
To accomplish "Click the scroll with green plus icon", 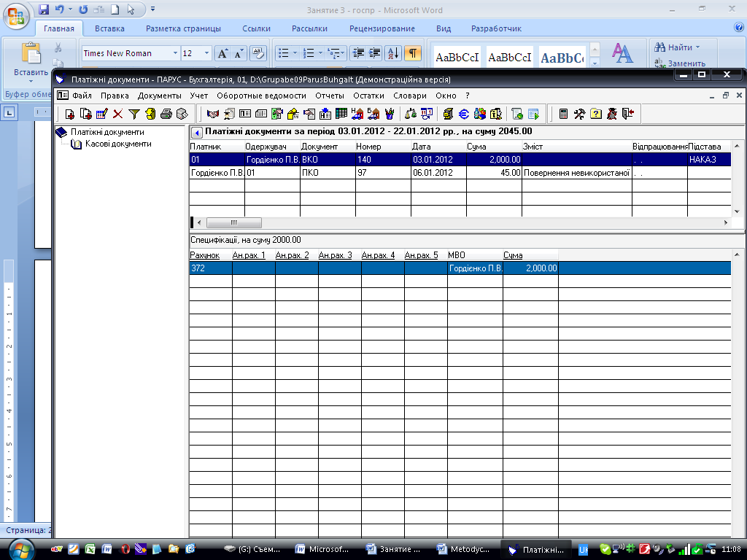I will 517,114.
